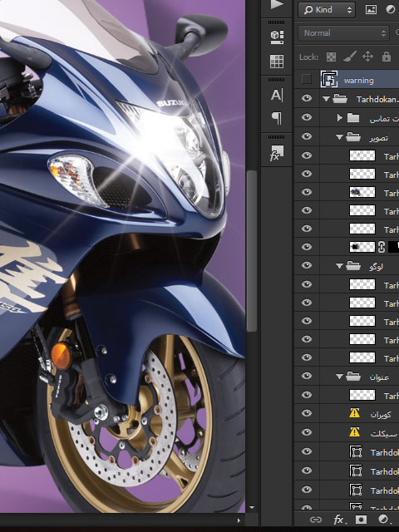Open the Swatches grid panel icon

coord(277,62)
